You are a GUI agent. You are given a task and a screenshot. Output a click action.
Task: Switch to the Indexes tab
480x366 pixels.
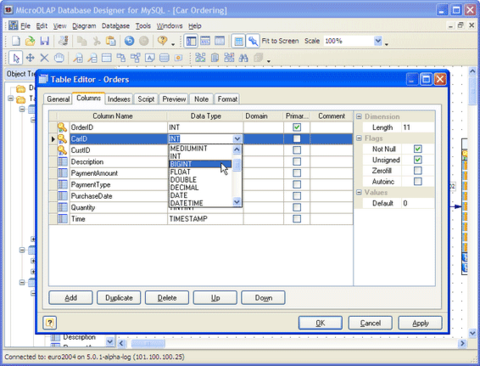(x=119, y=99)
